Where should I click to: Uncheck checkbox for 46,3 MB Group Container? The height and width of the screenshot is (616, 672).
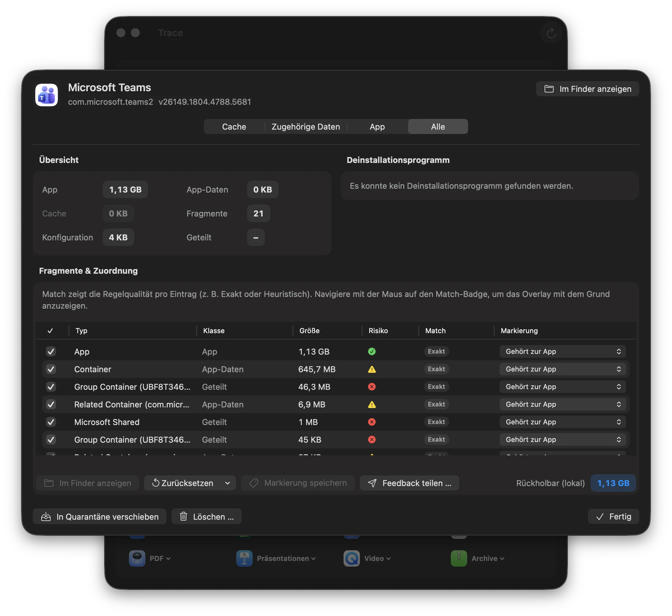pyautogui.click(x=51, y=387)
